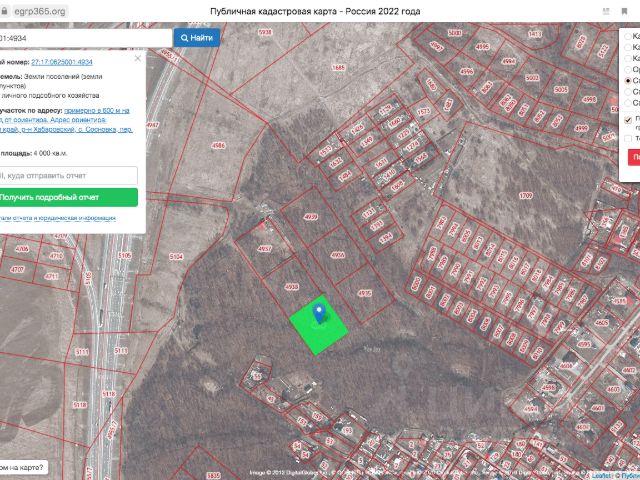Screen dimensions: 640x480
Task: Select parcel labeled 4986
Action: [218, 145]
